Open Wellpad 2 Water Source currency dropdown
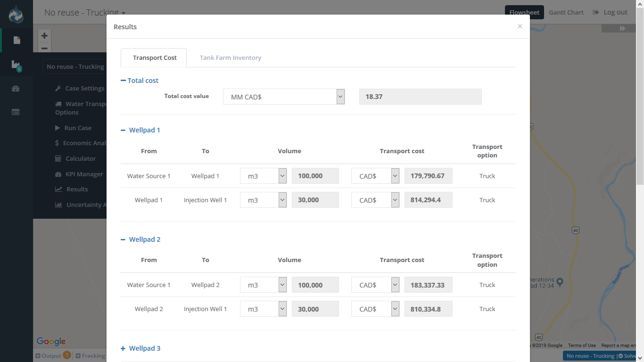This screenshot has width=644, height=362. point(375,285)
